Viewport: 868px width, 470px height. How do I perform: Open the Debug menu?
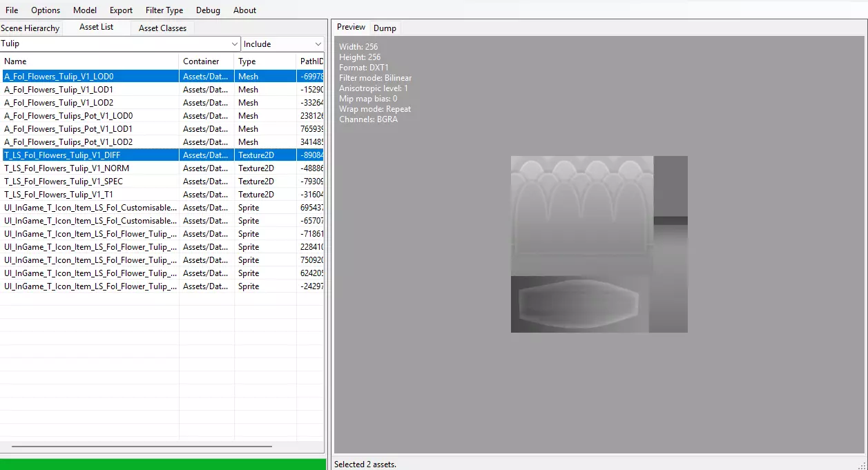[208, 10]
